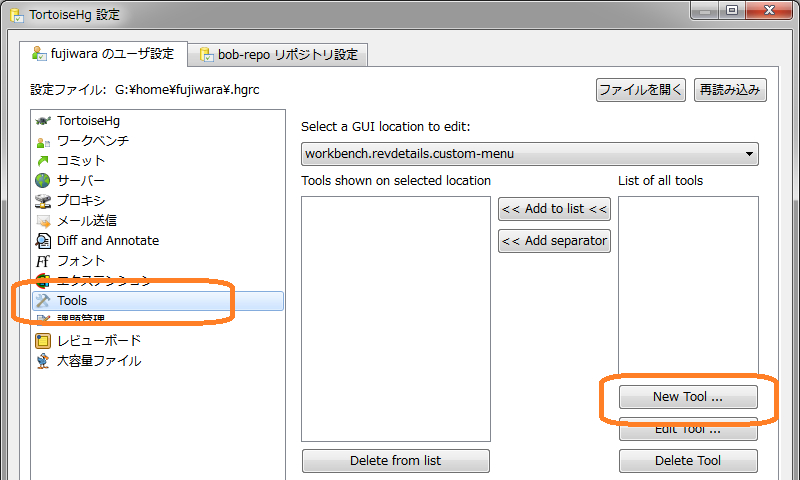The width and height of the screenshot is (800, 480).
Task: Select TortoiseHg settings category
Action: (158, 121)
